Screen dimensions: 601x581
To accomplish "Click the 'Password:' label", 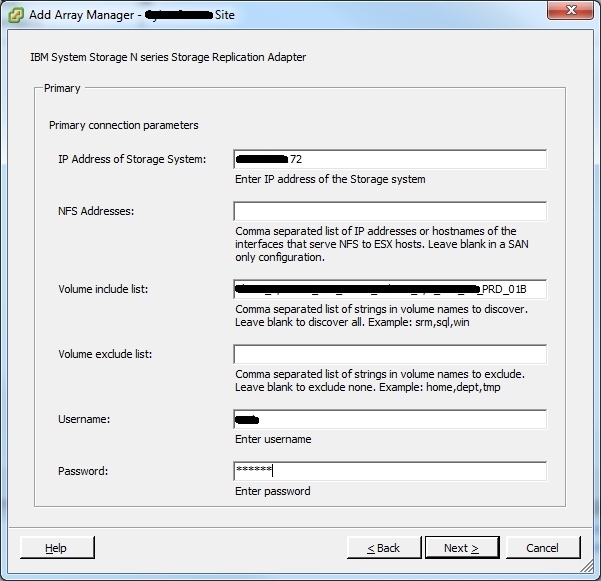I will click(83, 471).
